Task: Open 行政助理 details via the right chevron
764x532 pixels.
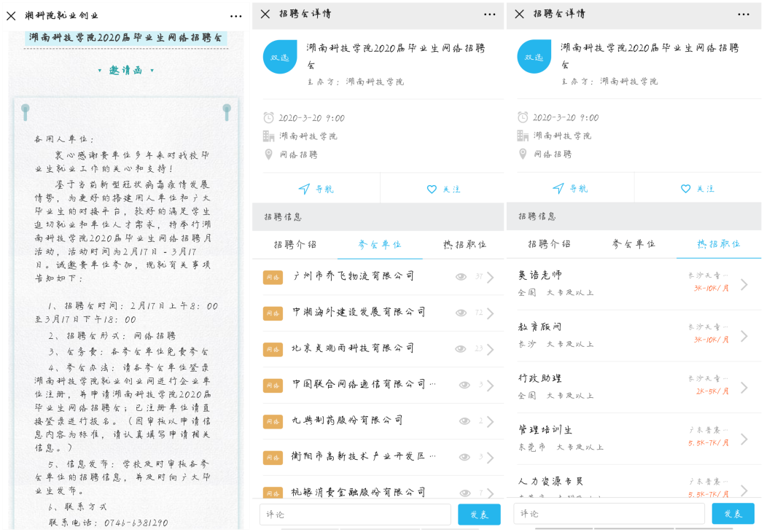Action: click(x=744, y=388)
